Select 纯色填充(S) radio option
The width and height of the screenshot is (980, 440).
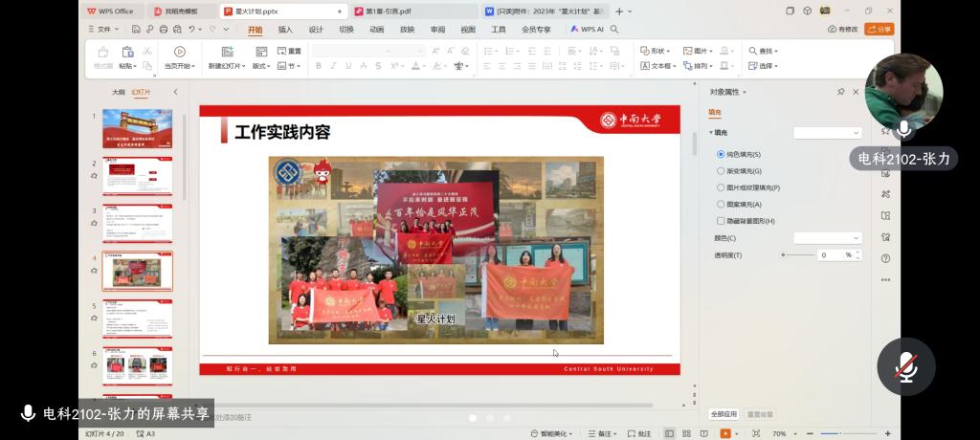click(721, 154)
